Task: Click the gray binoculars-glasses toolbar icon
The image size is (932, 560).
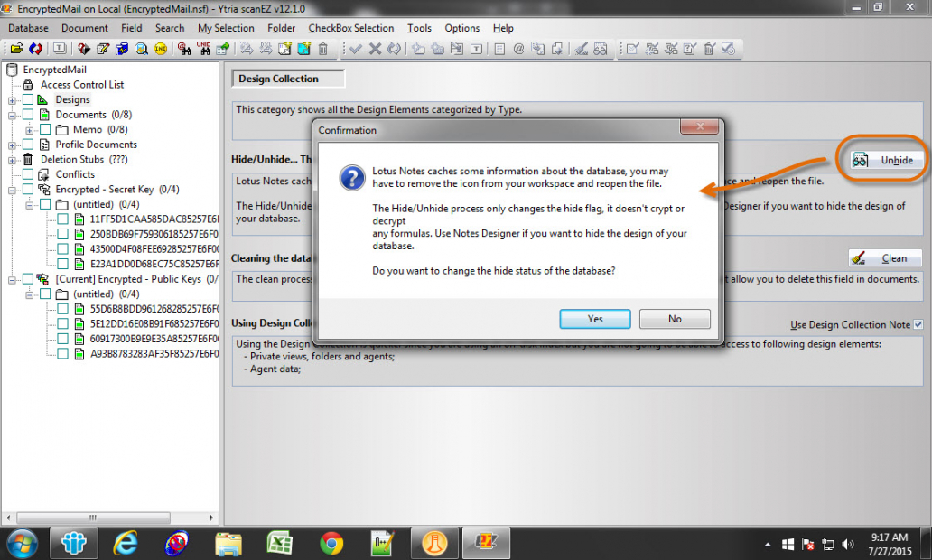Action: [x=601, y=49]
